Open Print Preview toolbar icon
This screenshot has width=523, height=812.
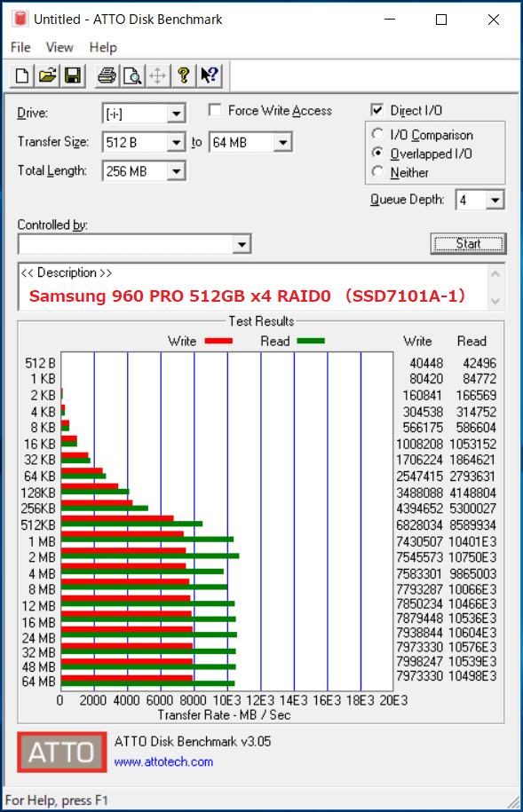[132, 76]
